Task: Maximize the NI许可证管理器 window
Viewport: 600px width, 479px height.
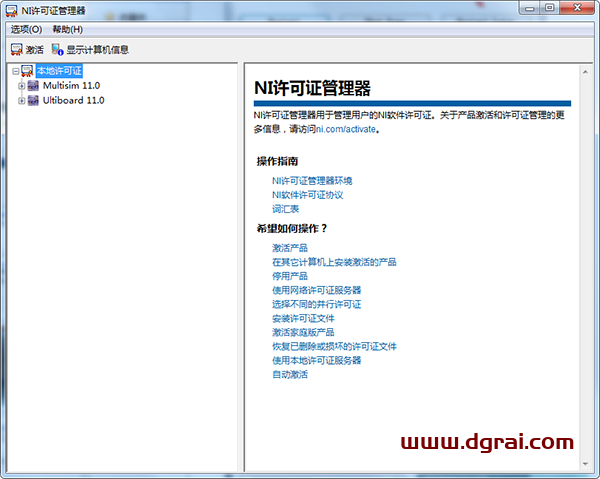Action: 549,8
